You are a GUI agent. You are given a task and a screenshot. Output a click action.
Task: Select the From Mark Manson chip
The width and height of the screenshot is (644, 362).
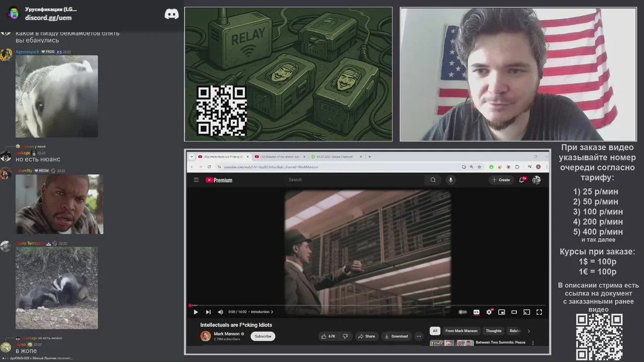coord(461,331)
